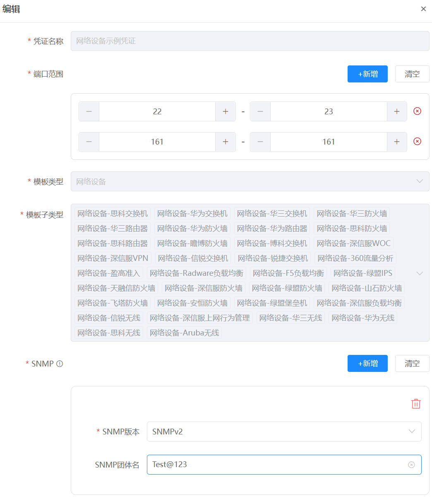This screenshot has width=432, height=504.
Task: Click the tag 网络设备-Radware负载均衡
Action: (197, 273)
